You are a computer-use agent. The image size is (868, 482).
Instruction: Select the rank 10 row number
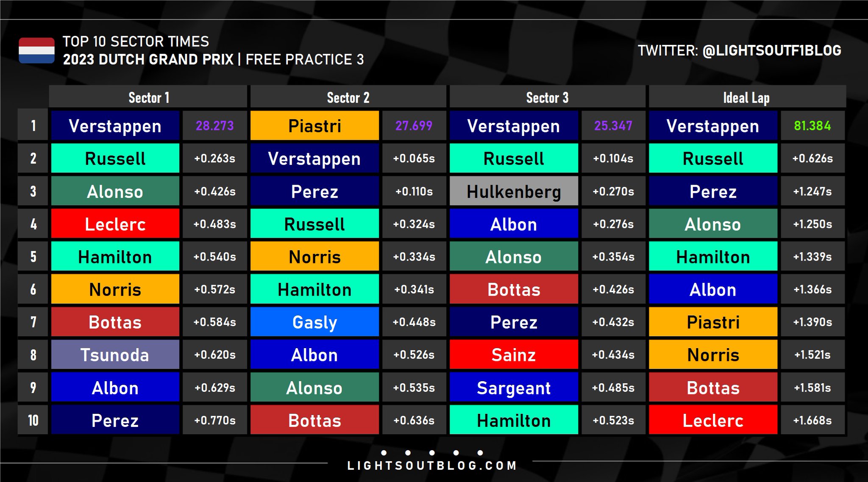point(33,421)
